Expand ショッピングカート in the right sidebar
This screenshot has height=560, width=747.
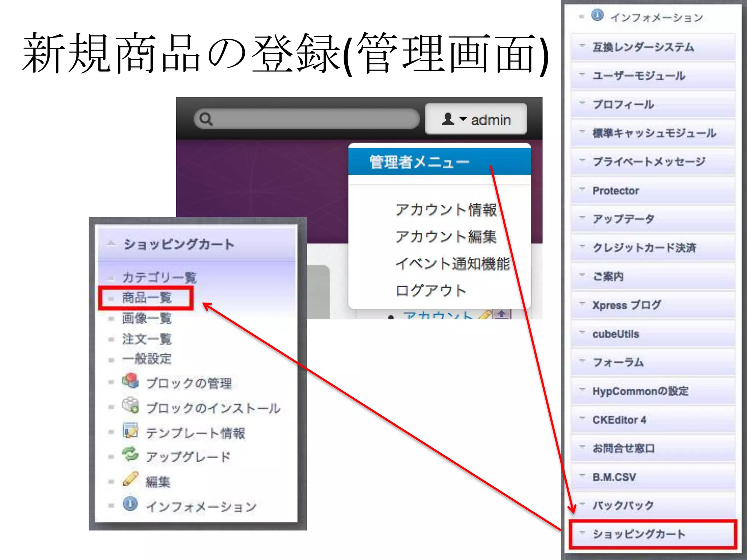653,534
